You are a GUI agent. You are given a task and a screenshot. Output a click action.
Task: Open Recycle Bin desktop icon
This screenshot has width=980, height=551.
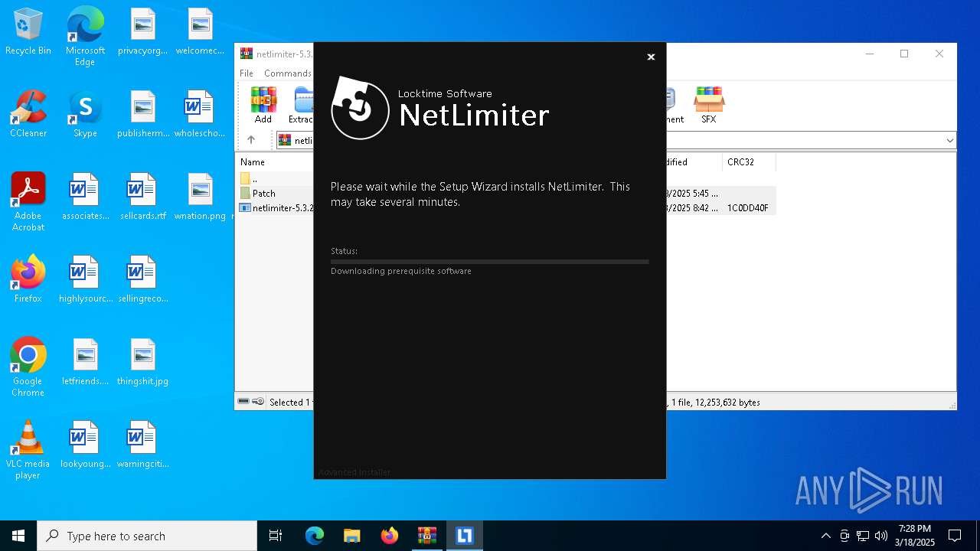[28, 32]
